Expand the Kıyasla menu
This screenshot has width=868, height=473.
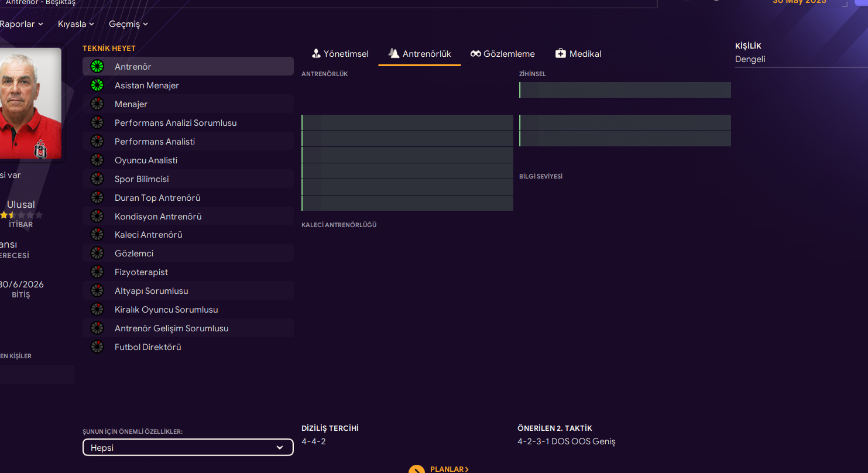(76, 24)
